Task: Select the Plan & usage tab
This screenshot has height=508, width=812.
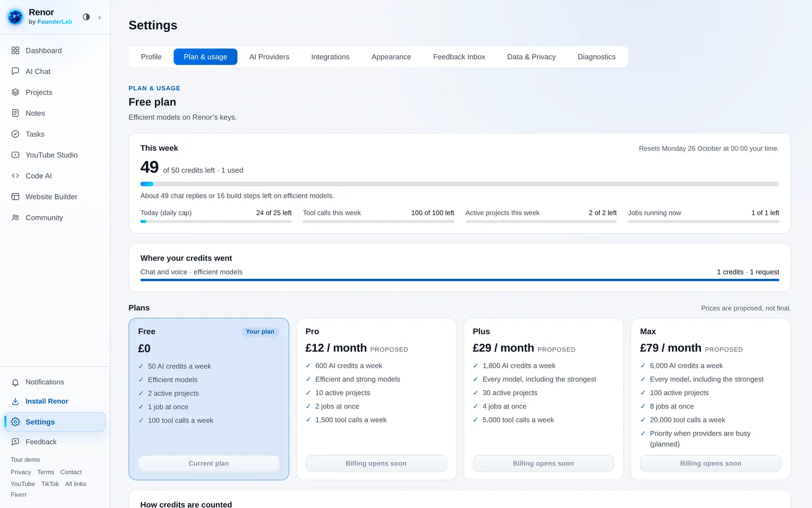Action: (x=206, y=57)
